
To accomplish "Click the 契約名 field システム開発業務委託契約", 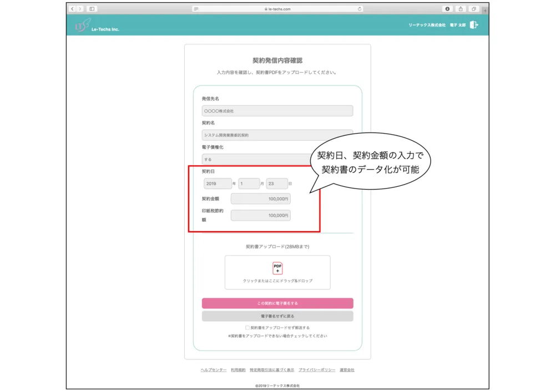I will click(277, 135).
